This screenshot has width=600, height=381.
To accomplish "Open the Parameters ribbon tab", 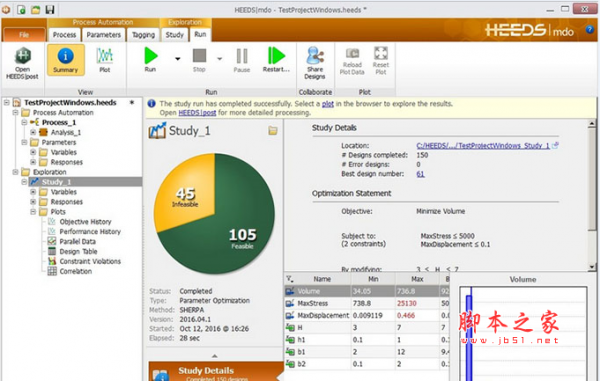I will pyautogui.click(x=103, y=35).
